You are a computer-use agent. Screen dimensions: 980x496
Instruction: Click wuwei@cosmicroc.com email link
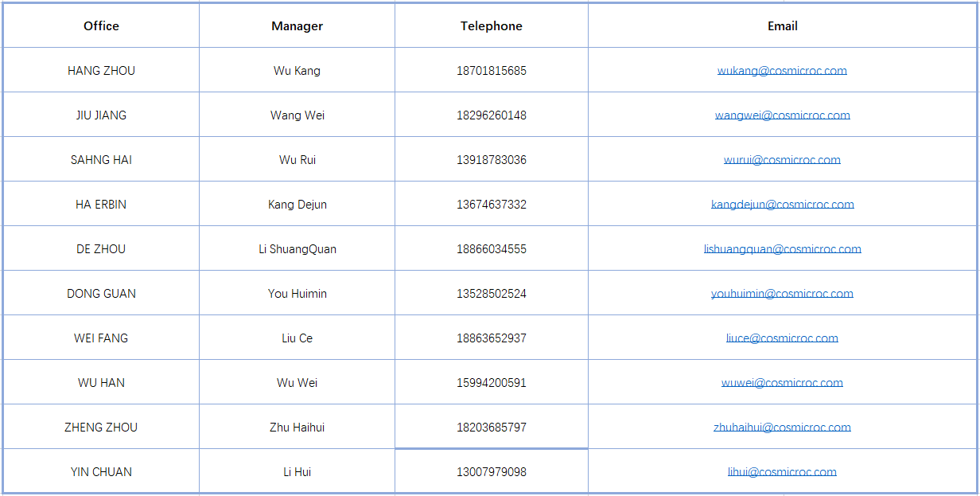(x=782, y=382)
